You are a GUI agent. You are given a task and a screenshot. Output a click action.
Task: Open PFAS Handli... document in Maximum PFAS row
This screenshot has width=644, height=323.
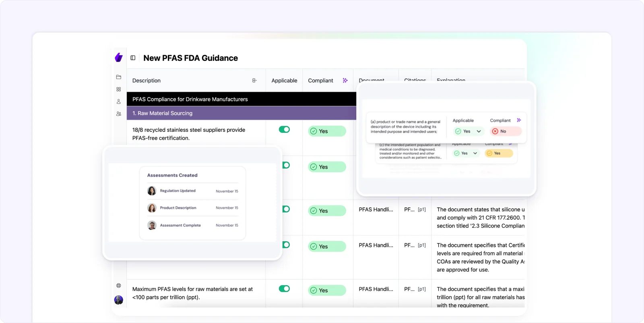pos(376,289)
